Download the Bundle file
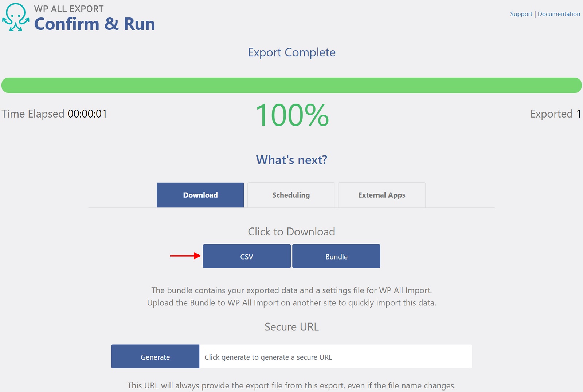This screenshot has width=583, height=392. click(336, 256)
